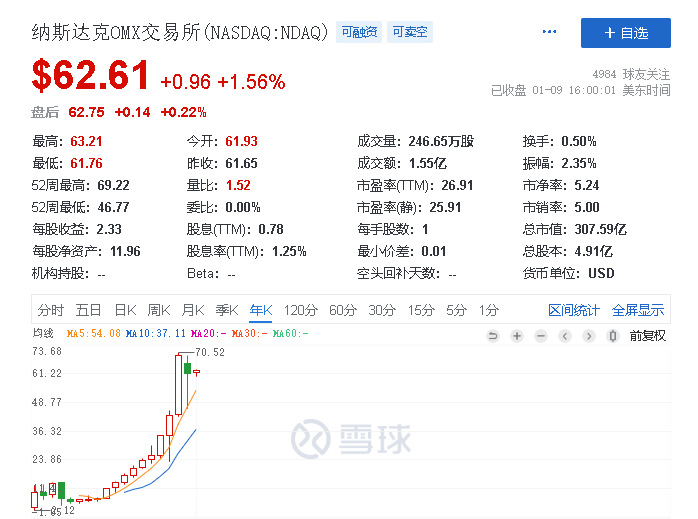The height and width of the screenshot is (519, 698).
Task: Click the candlestick style icon
Action: tap(613, 336)
